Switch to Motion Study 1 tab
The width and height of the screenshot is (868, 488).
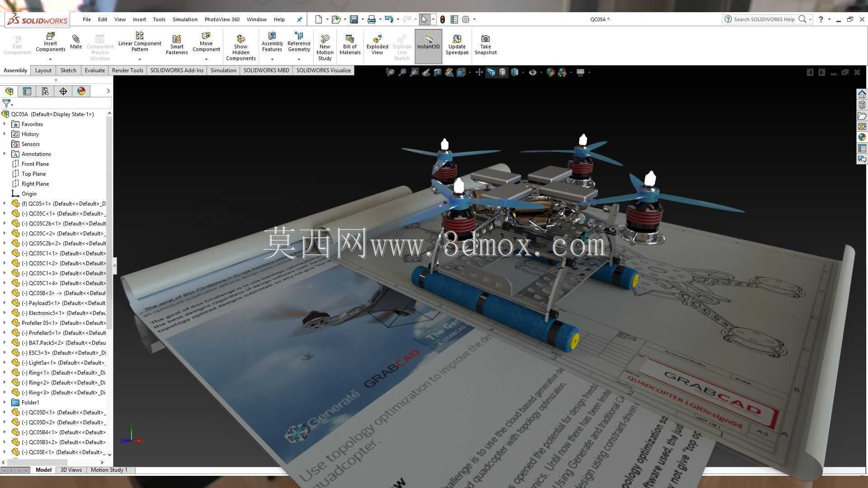tap(109, 470)
